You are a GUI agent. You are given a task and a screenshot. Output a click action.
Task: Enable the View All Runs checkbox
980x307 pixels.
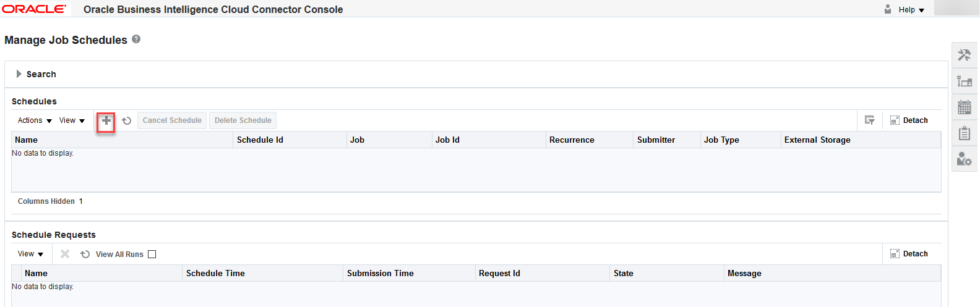tap(152, 254)
